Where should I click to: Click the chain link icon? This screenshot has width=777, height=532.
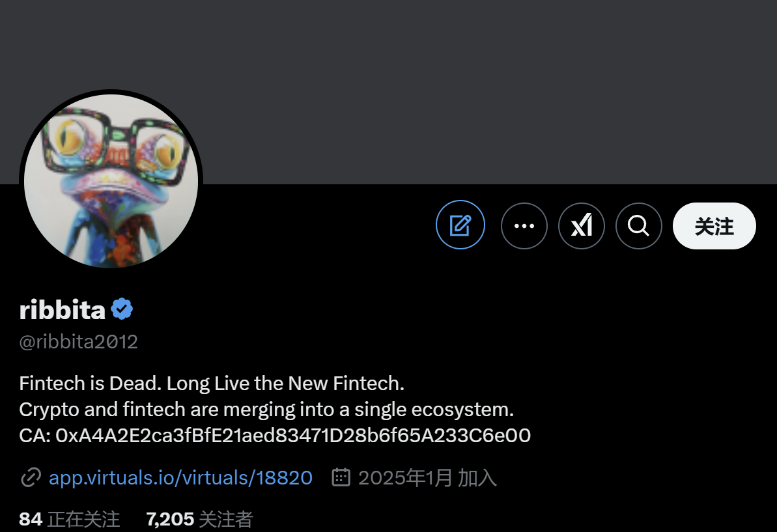[x=31, y=478]
